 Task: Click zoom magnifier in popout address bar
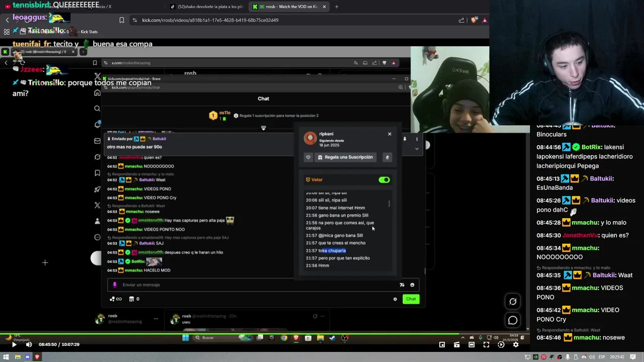tap(400, 87)
